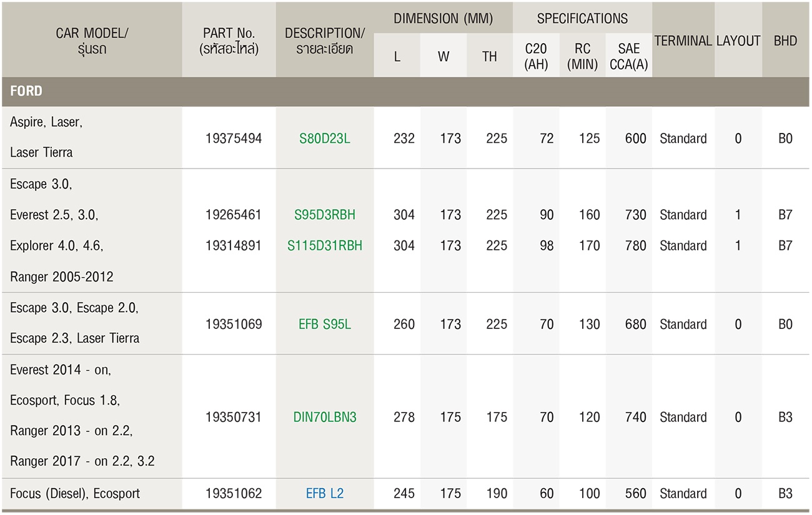
Task: Select part number 19350731
Action: (234, 417)
